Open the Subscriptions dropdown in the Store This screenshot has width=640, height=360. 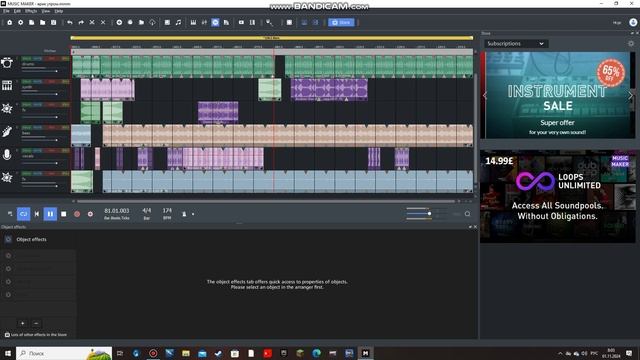coord(516,44)
